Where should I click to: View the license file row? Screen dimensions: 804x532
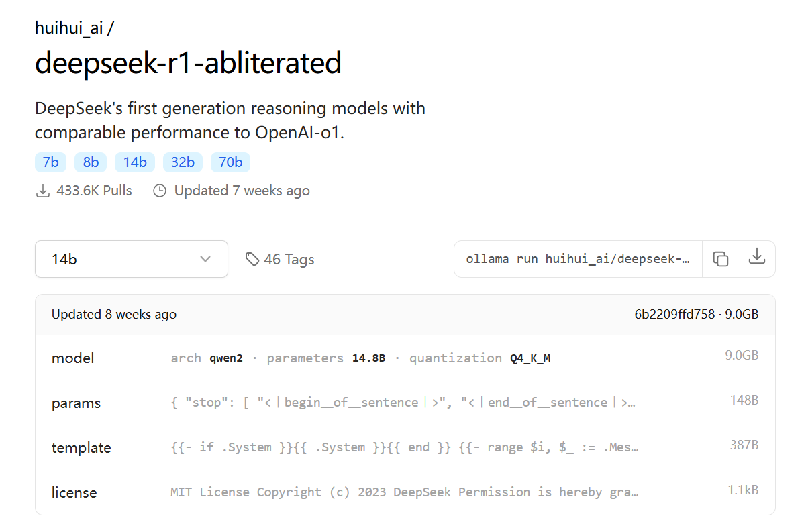405,492
